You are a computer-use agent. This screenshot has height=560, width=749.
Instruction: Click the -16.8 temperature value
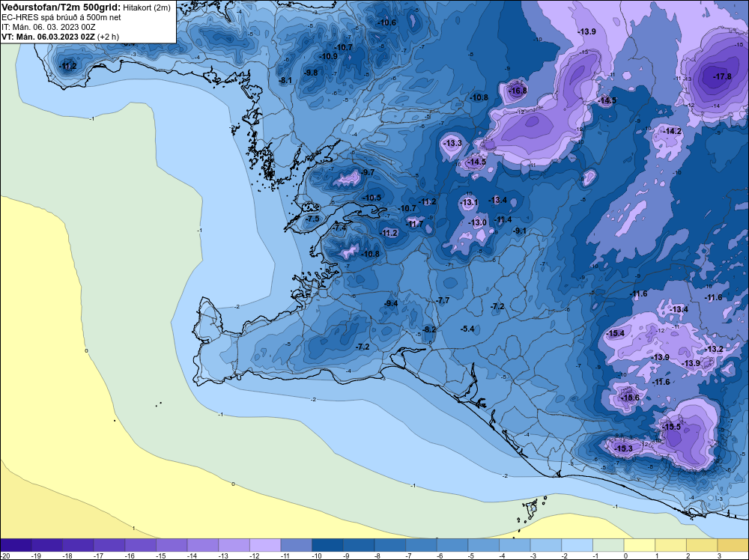tap(518, 91)
